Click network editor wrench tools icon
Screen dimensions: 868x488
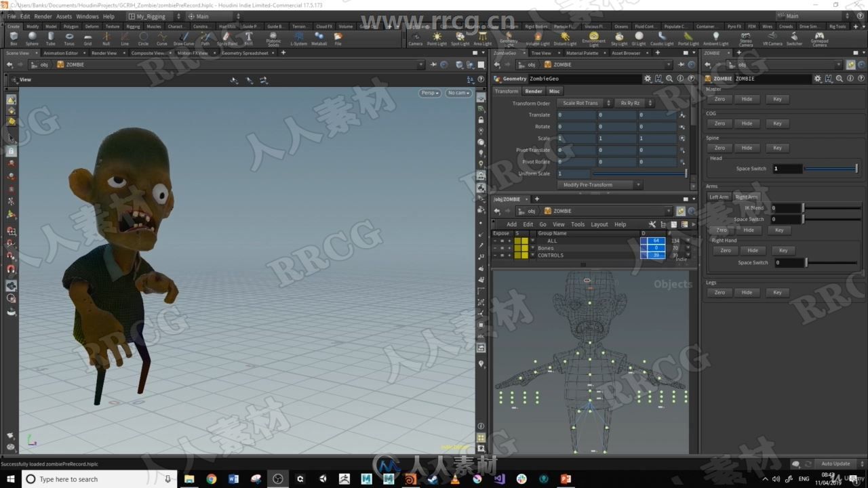[x=652, y=224]
